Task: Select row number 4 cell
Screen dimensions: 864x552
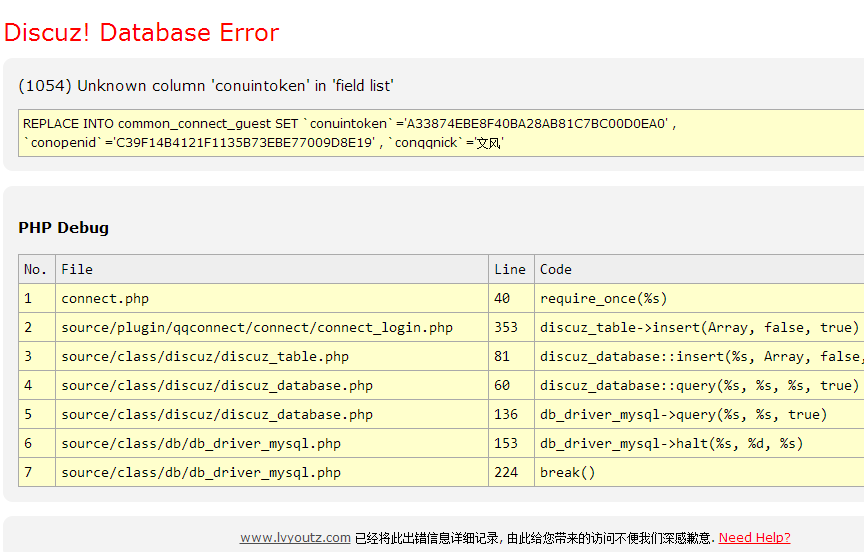Action: point(37,386)
